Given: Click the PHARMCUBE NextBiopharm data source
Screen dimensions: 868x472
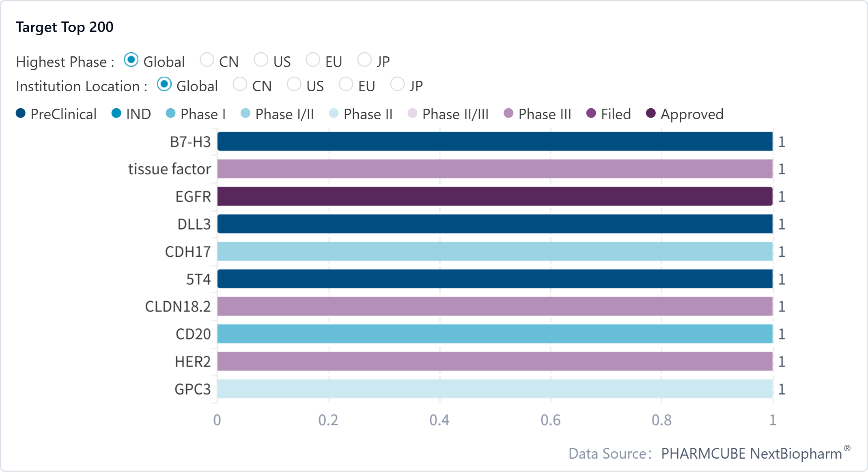Looking at the screenshot, I should pos(751,453).
